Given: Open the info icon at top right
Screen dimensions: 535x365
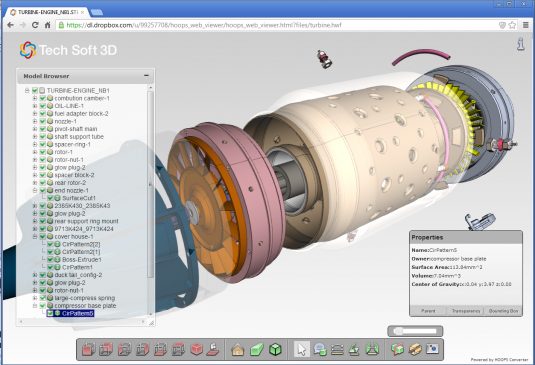Looking at the screenshot, I should click(x=520, y=44).
